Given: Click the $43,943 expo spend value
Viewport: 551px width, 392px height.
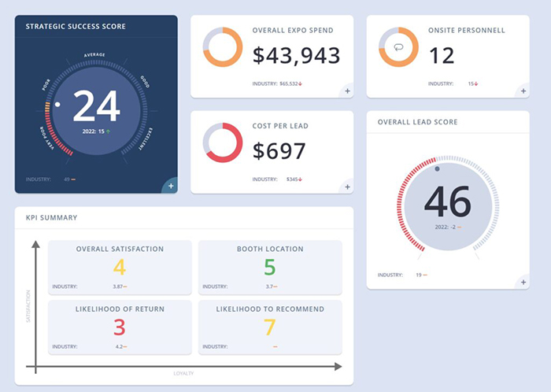Looking at the screenshot, I should (x=296, y=56).
